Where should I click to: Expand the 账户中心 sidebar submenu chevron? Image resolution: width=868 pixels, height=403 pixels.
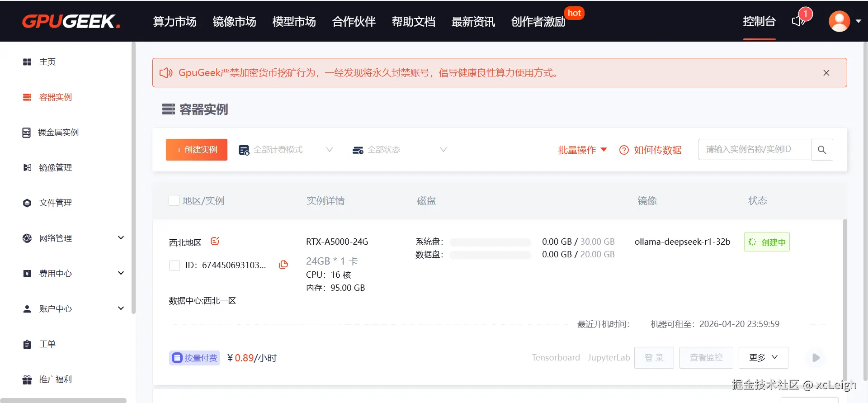coord(121,308)
